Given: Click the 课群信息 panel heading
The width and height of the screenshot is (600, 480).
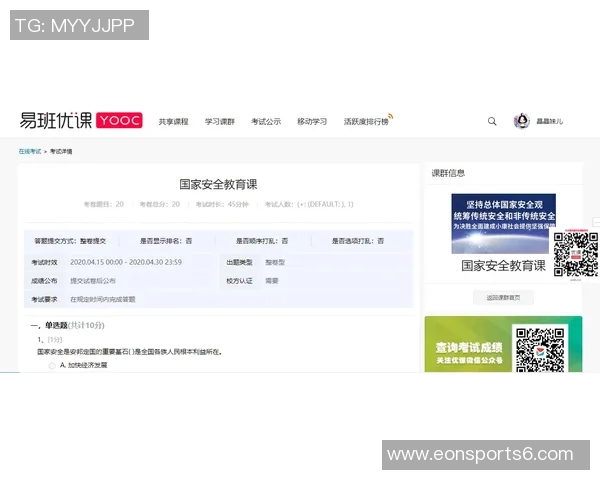Looking at the screenshot, I should point(448,173).
